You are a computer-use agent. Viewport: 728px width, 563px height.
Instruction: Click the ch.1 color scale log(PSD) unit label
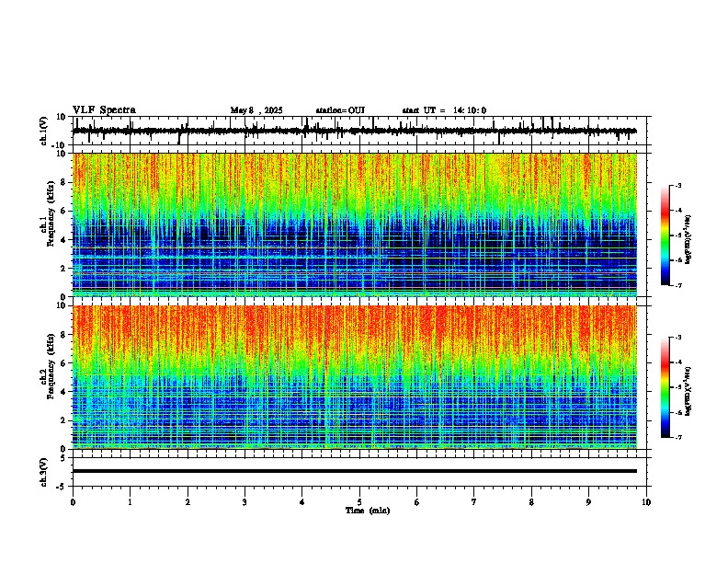point(688,239)
